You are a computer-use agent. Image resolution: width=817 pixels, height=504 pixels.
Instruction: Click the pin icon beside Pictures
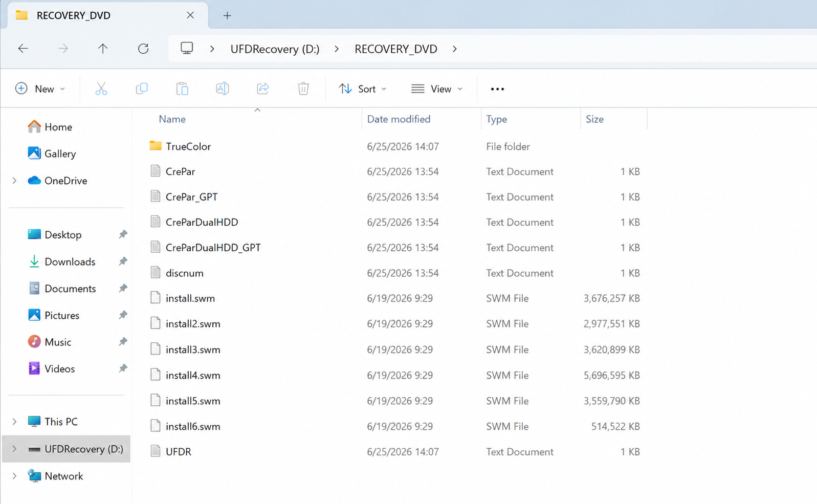pyautogui.click(x=123, y=315)
